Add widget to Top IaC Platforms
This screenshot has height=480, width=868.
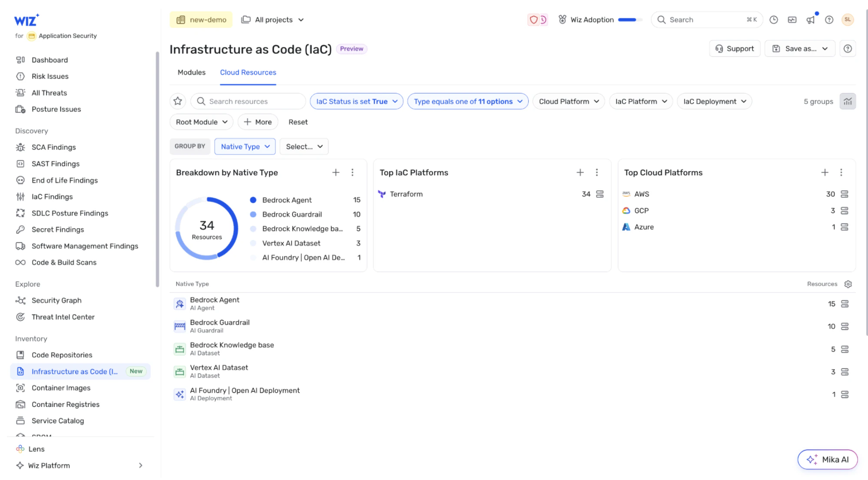(x=580, y=173)
